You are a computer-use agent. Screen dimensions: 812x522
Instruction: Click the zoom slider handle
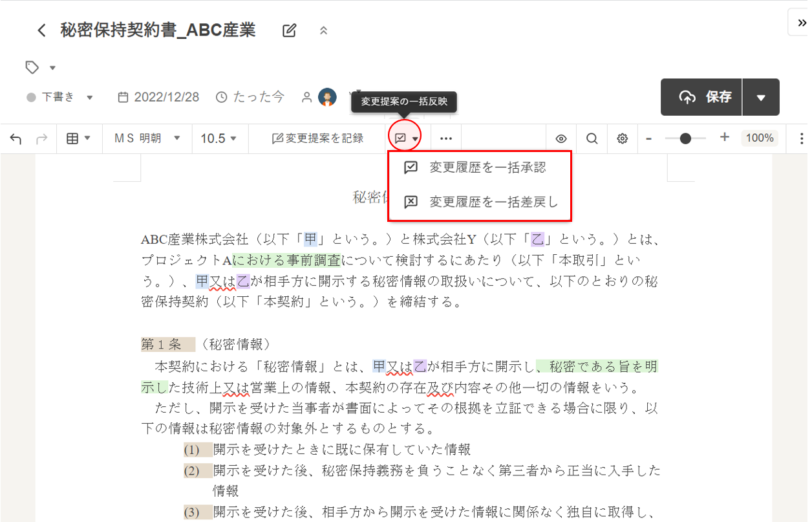pos(685,138)
